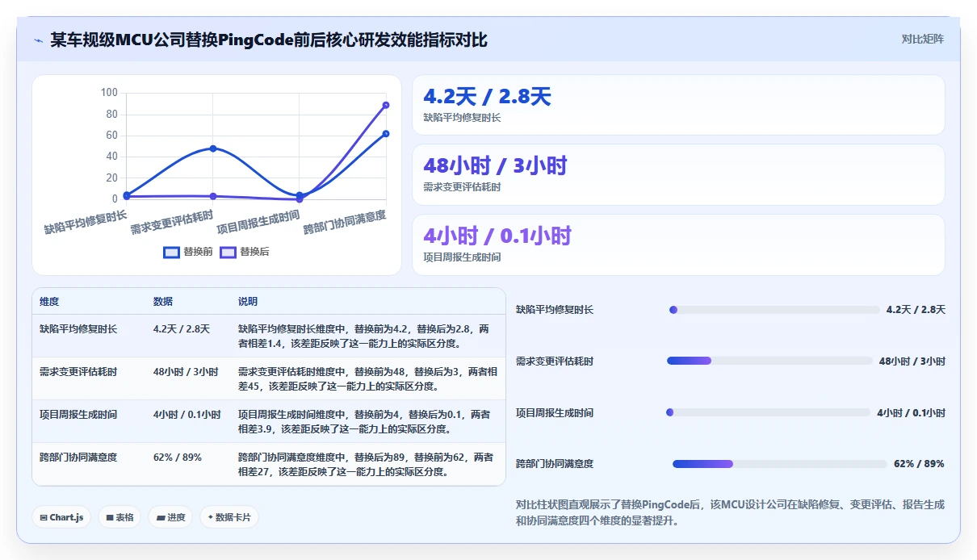Screen dimensions: 977x560
Task: Click the 需求变更评估耗时 progress row label
Action: 555,361
